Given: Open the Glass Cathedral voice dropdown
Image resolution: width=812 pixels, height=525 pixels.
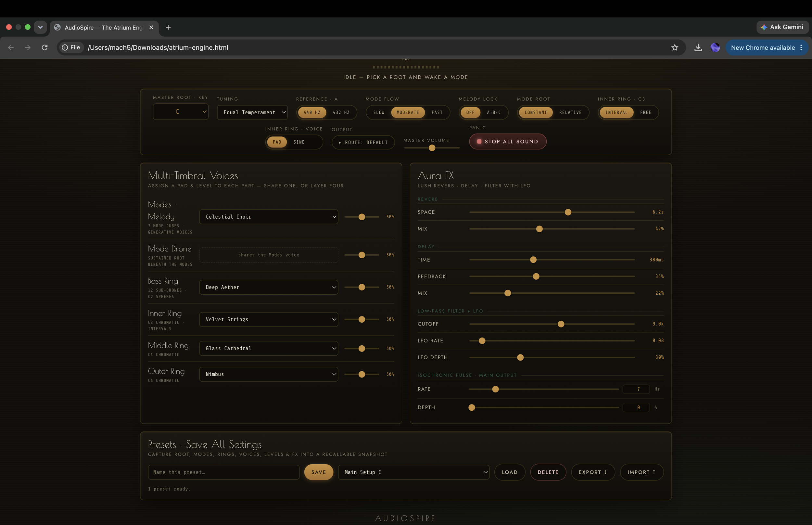Looking at the screenshot, I should click(x=269, y=348).
